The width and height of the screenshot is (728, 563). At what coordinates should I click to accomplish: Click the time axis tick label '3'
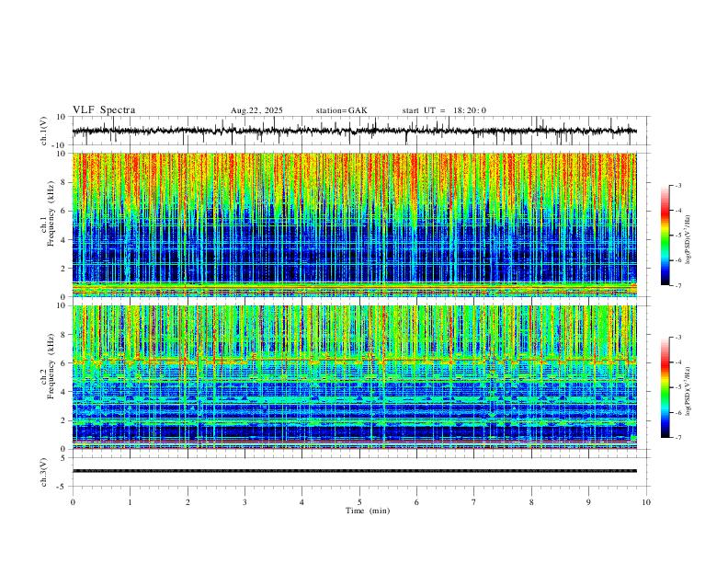point(245,502)
